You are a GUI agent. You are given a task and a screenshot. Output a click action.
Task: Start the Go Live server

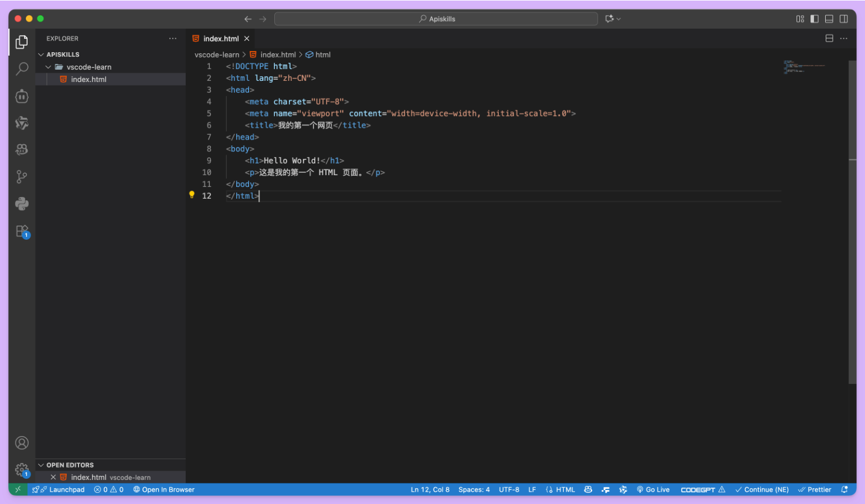[x=653, y=489]
